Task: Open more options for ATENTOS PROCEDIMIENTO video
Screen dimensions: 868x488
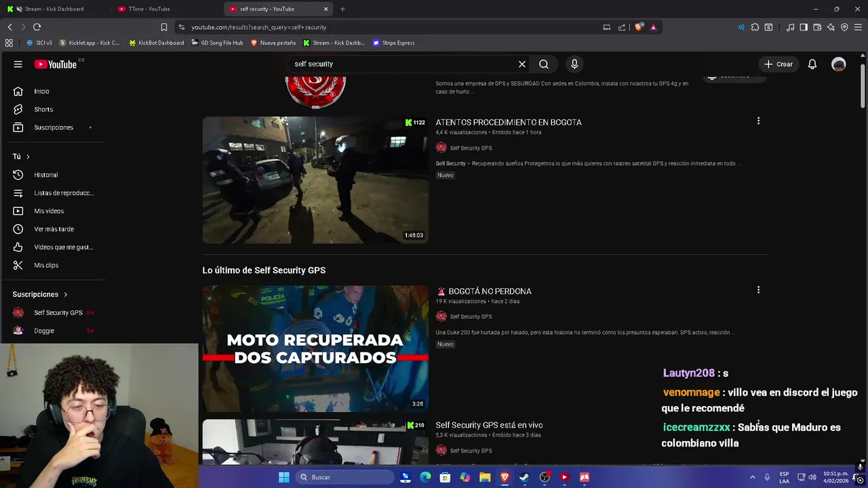Action: 758,121
